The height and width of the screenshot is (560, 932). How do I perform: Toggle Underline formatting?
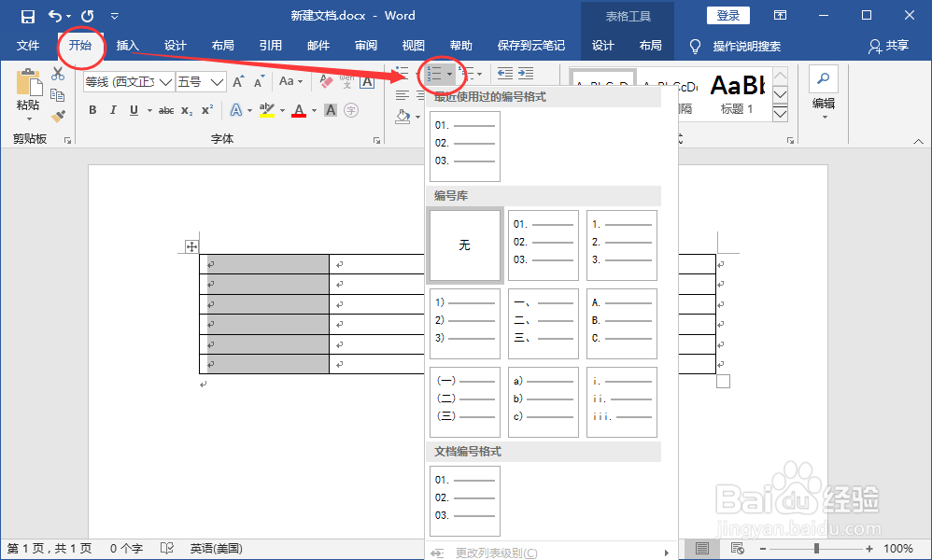134,110
